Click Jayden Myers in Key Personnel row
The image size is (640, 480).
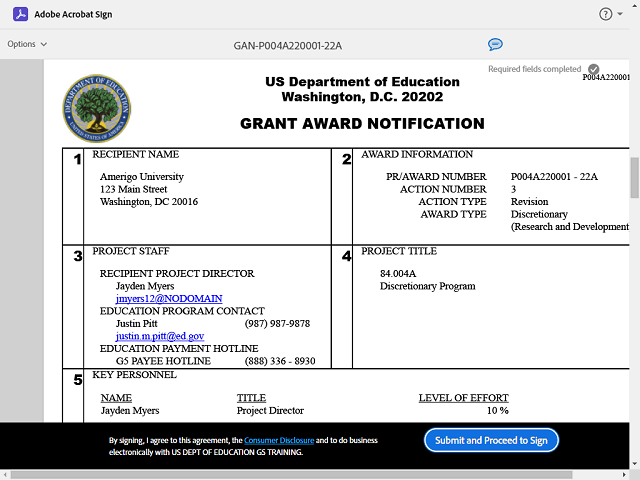[x=130, y=411]
